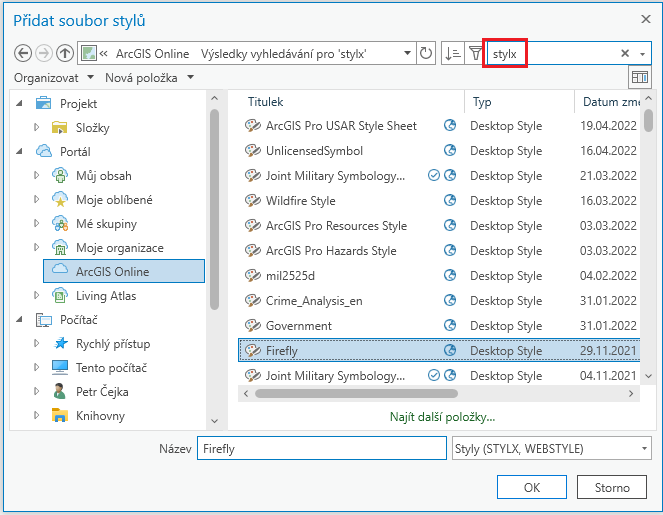Click the Filter funnel icon

[475, 54]
